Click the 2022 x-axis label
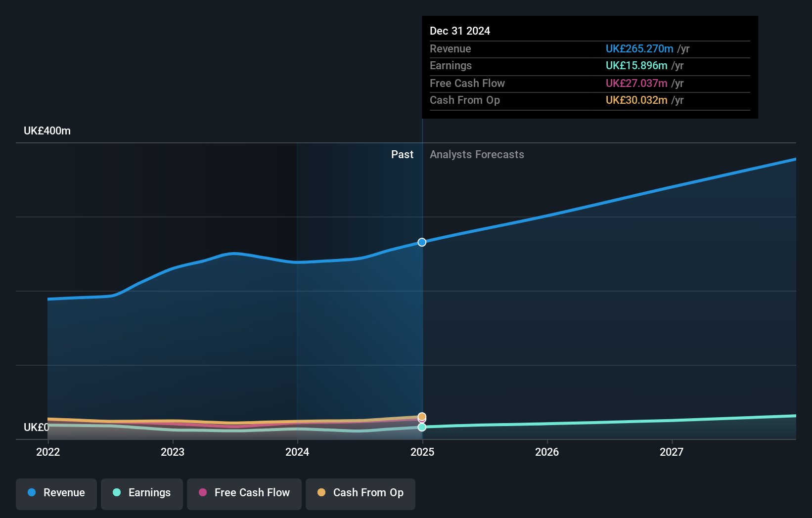The image size is (812, 518). [48, 452]
